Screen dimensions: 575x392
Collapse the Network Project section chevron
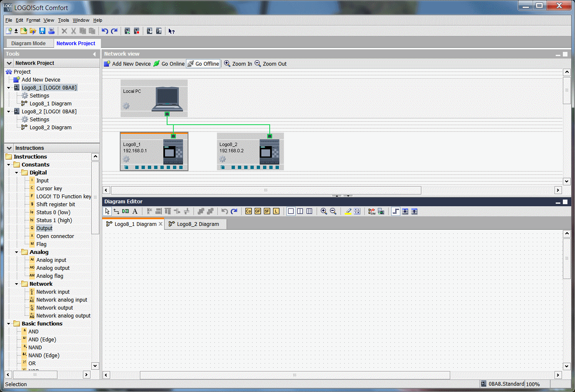click(9, 63)
